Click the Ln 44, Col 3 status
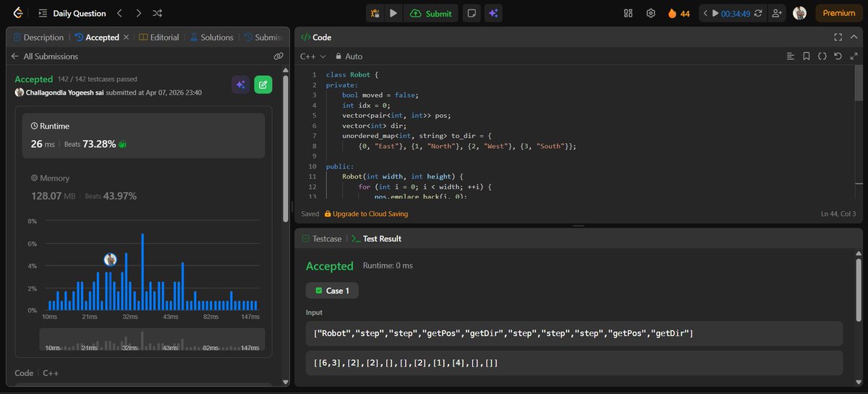868x394 pixels. coord(838,214)
